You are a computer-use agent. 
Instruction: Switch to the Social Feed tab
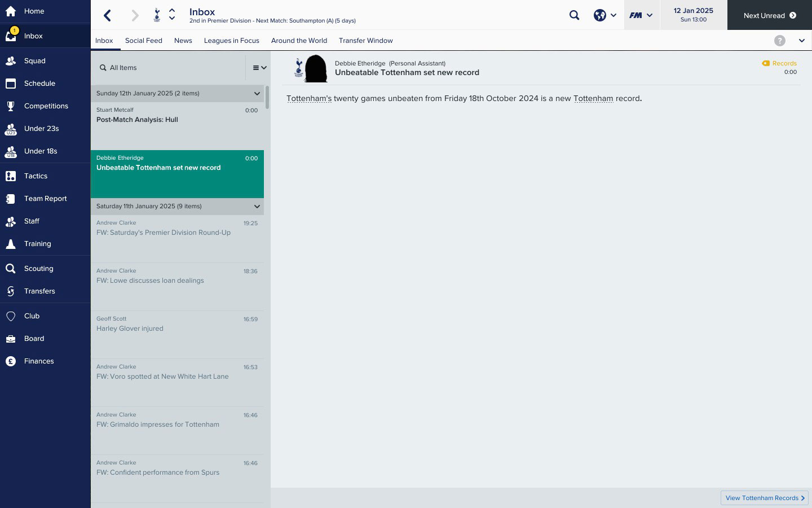pos(144,41)
